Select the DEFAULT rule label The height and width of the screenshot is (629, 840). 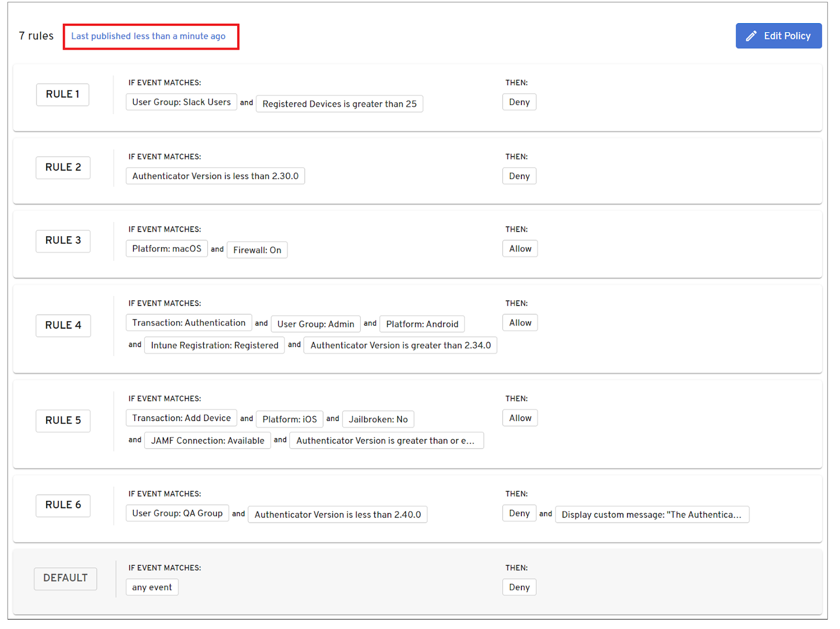[x=65, y=578]
